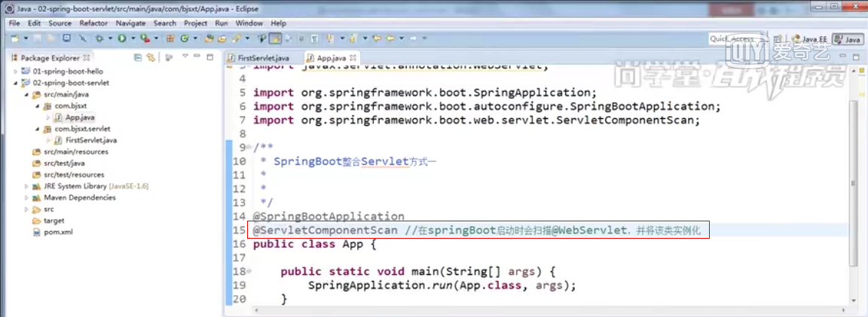Open the New wizard dropdown arrow
The width and height of the screenshot is (868, 317).
click(x=26, y=38)
